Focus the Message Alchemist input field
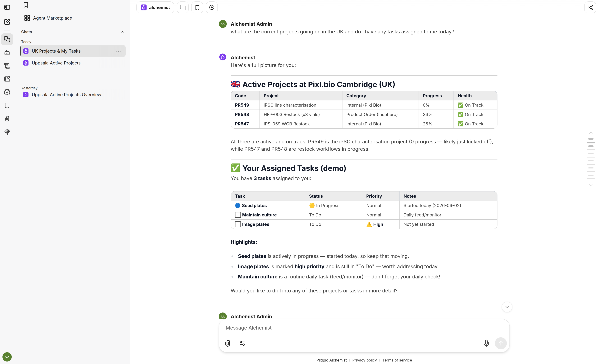The image size is (598, 364). point(364,328)
